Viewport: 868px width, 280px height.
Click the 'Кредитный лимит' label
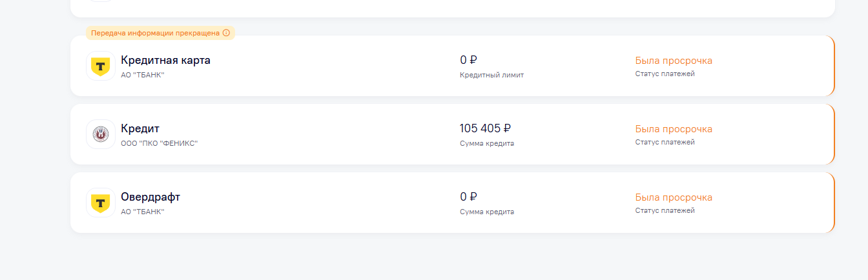click(x=491, y=75)
